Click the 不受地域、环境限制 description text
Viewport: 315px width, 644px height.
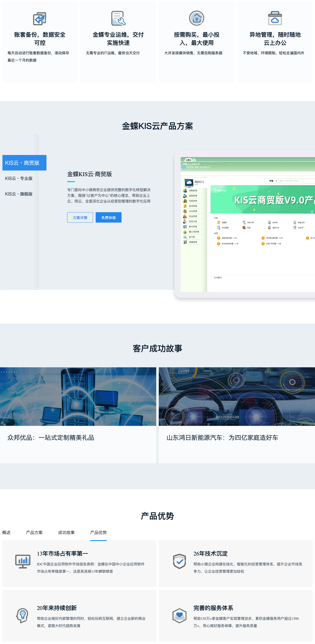pos(273,53)
